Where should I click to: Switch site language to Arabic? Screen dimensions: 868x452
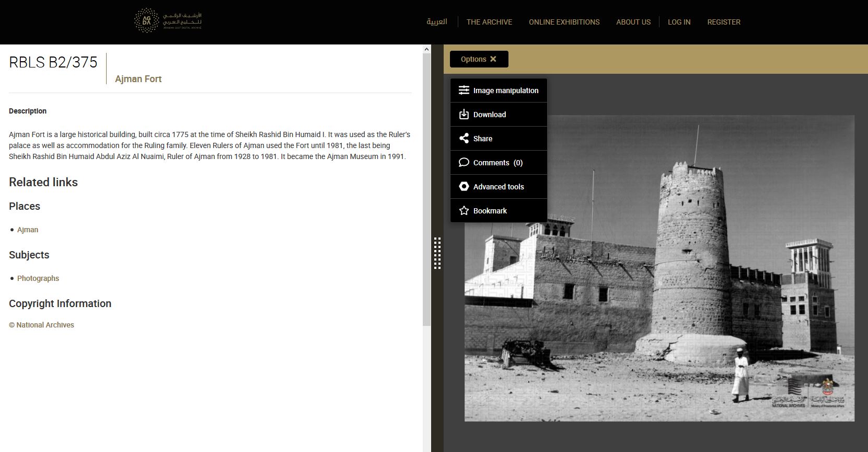coord(437,22)
